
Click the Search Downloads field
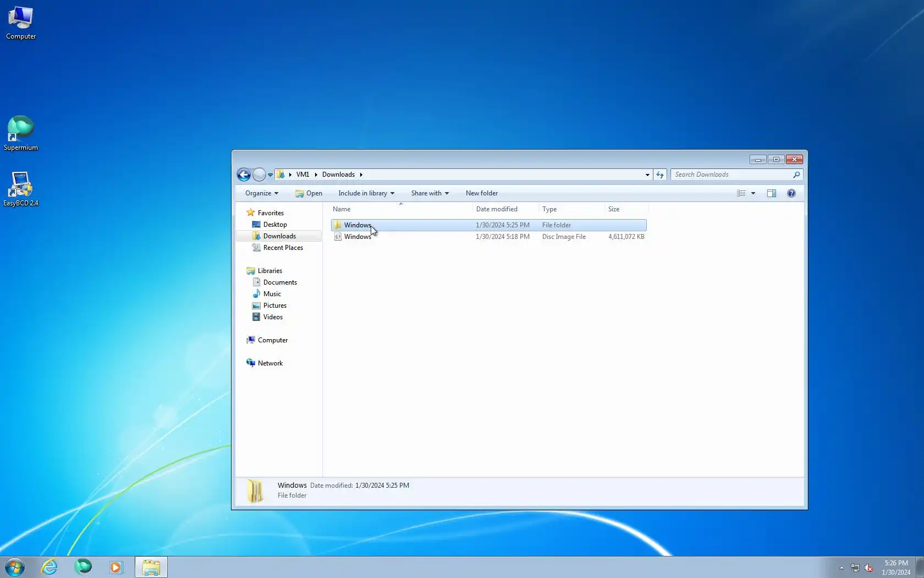coord(732,175)
